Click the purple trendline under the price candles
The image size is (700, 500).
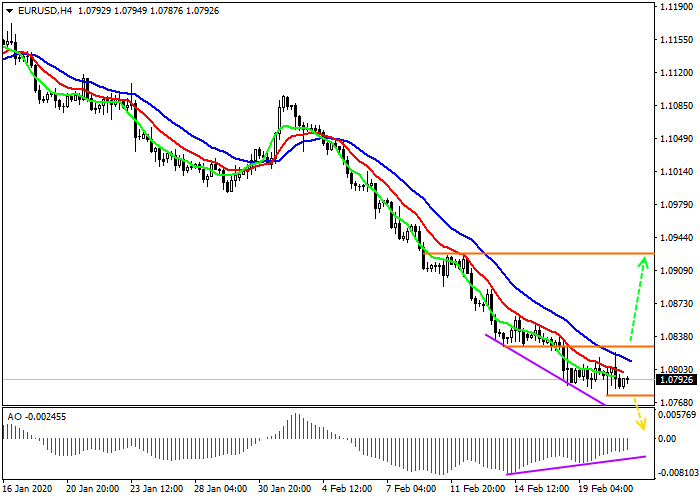[x=545, y=369]
